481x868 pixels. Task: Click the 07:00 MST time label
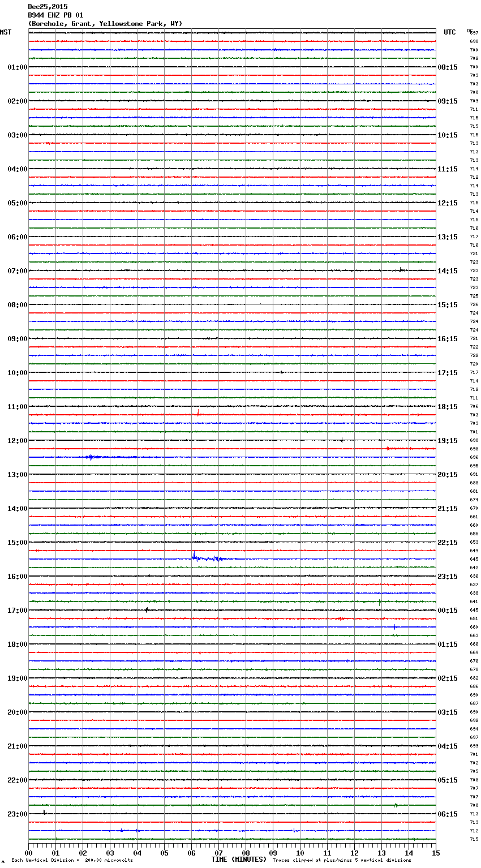[x=18, y=271]
